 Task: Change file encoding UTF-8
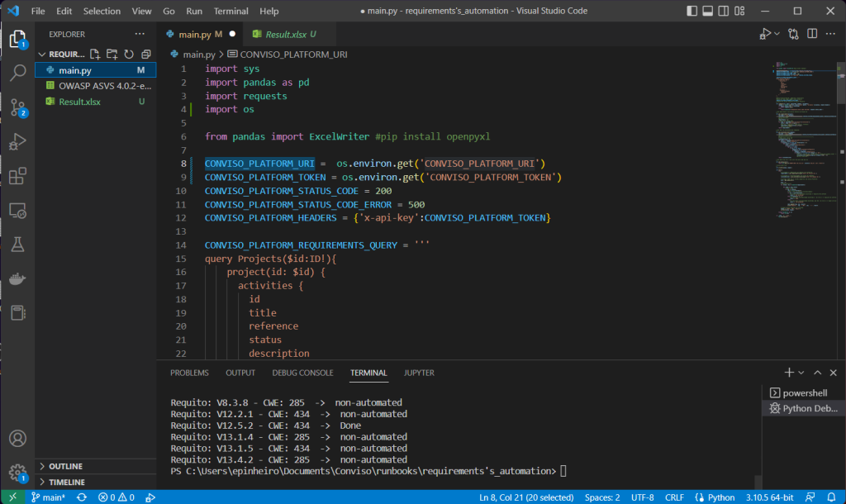(x=642, y=497)
